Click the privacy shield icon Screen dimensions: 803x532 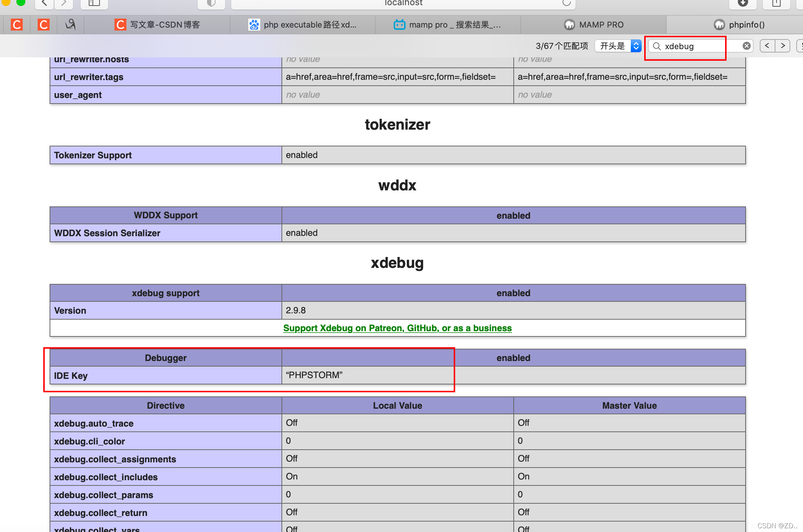pos(211,3)
